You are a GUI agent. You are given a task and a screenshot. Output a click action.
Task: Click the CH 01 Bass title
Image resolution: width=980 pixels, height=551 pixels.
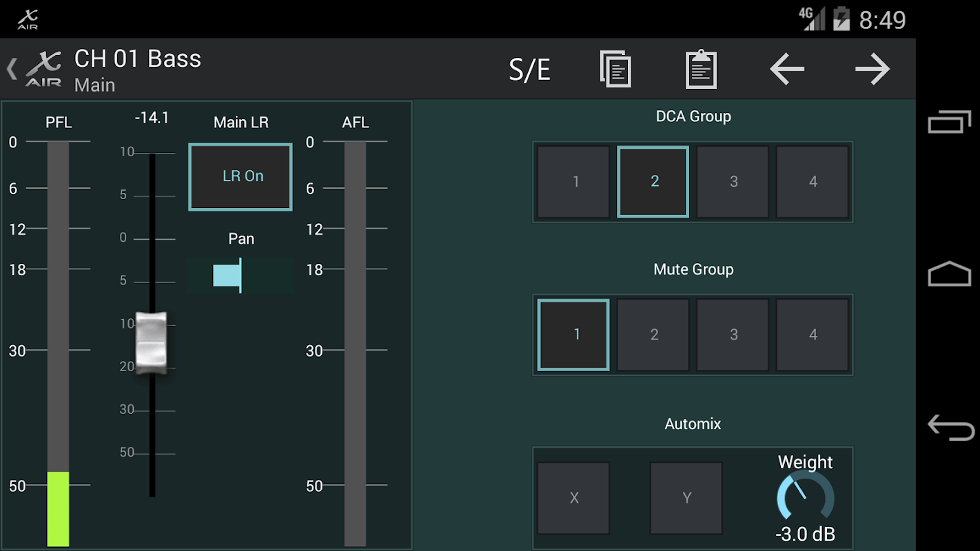(x=138, y=59)
